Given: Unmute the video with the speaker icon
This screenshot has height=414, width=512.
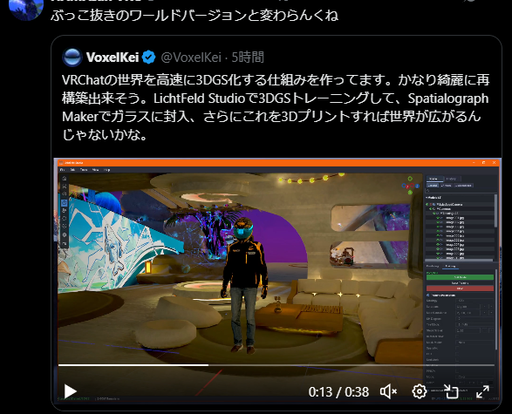Looking at the screenshot, I should pos(388,391).
